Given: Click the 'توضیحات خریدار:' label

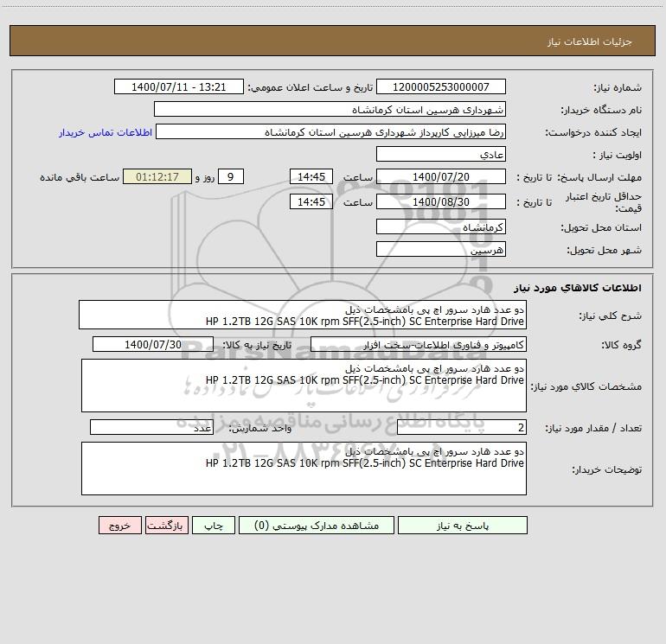Looking at the screenshot, I should pyautogui.click(x=606, y=469).
